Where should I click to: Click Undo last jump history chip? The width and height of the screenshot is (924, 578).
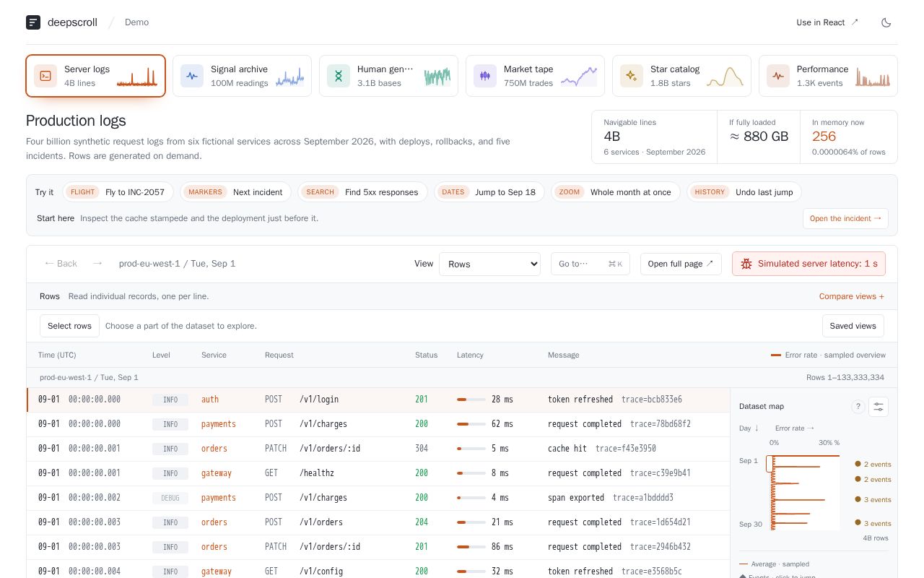pos(744,192)
